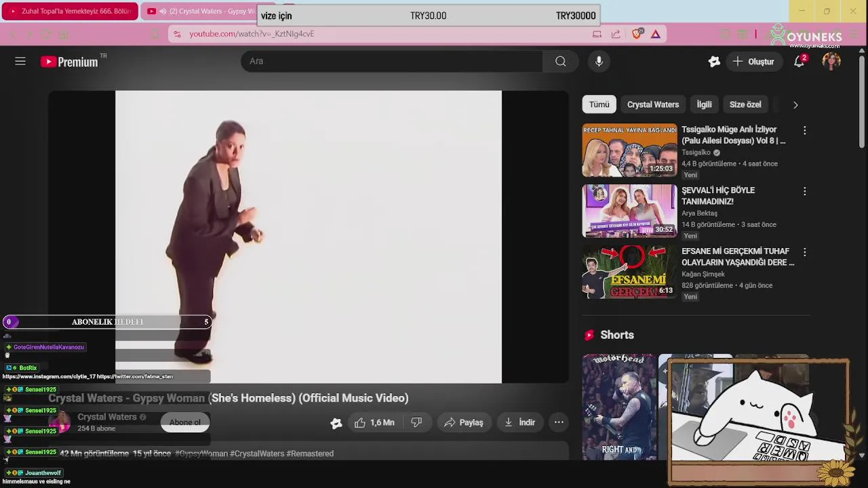Viewport: 868px width, 488px height.
Task: Click the Abone ol subscribe button
Action: (x=185, y=422)
